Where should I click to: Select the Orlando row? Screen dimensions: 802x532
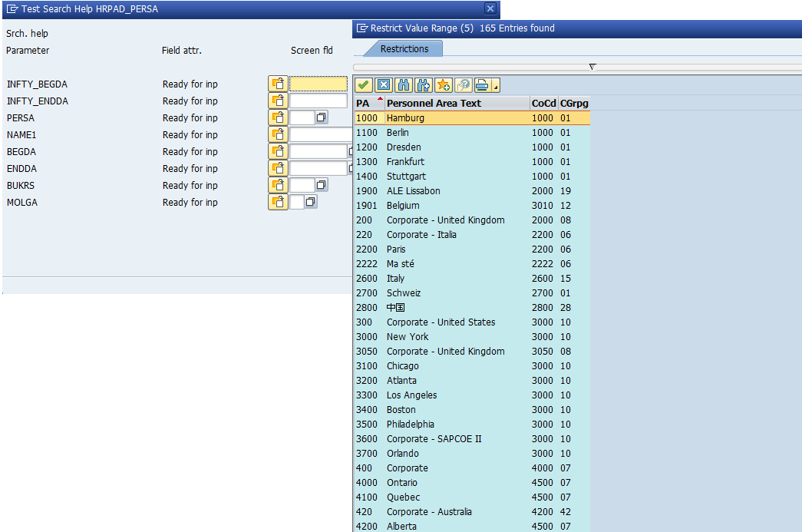click(x=472, y=453)
